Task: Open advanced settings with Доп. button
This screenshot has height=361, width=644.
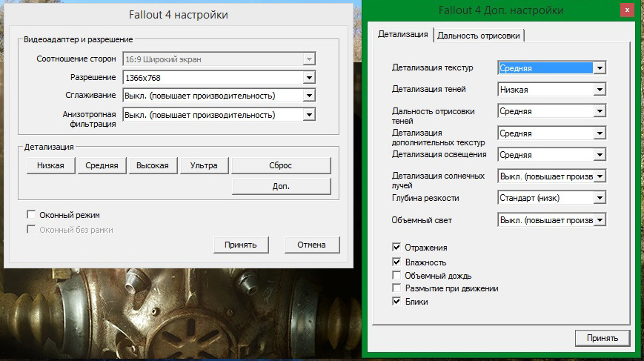Action: click(281, 186)
